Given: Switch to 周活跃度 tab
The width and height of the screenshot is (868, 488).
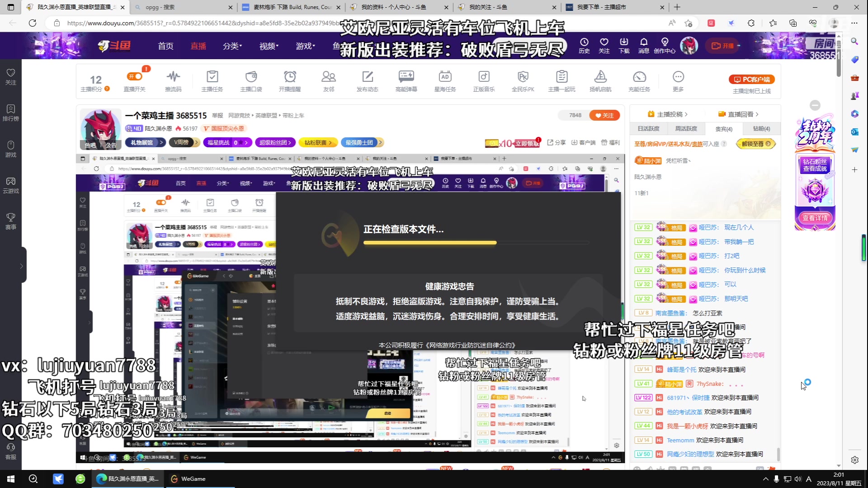Looking at the screenshot, I should [686, 129].
